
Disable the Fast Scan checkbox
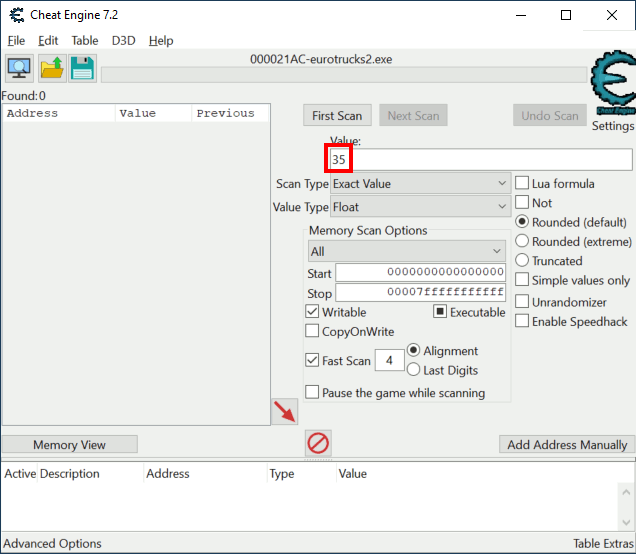[x=312, y=360]
